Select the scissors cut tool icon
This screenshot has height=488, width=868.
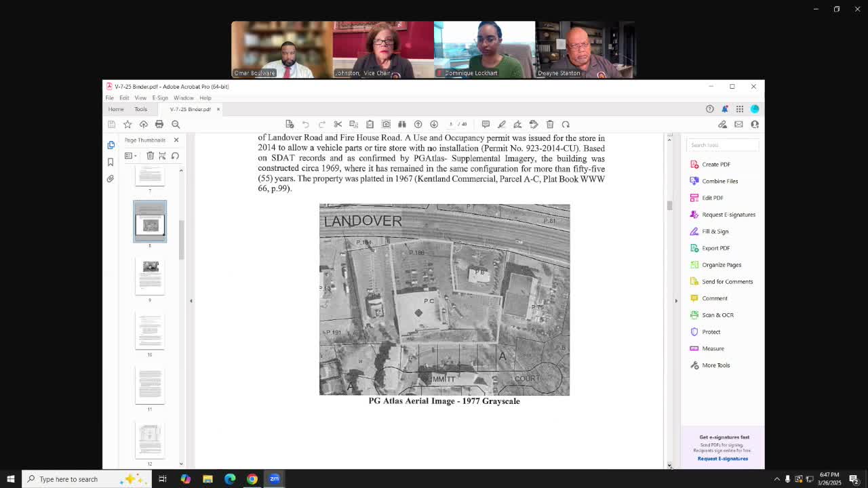point(338,124)
